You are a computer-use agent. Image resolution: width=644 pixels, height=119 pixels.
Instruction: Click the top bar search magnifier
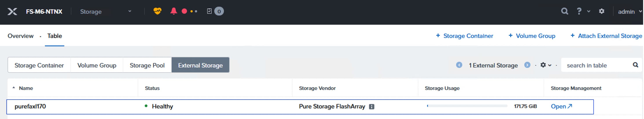[565, 11]
